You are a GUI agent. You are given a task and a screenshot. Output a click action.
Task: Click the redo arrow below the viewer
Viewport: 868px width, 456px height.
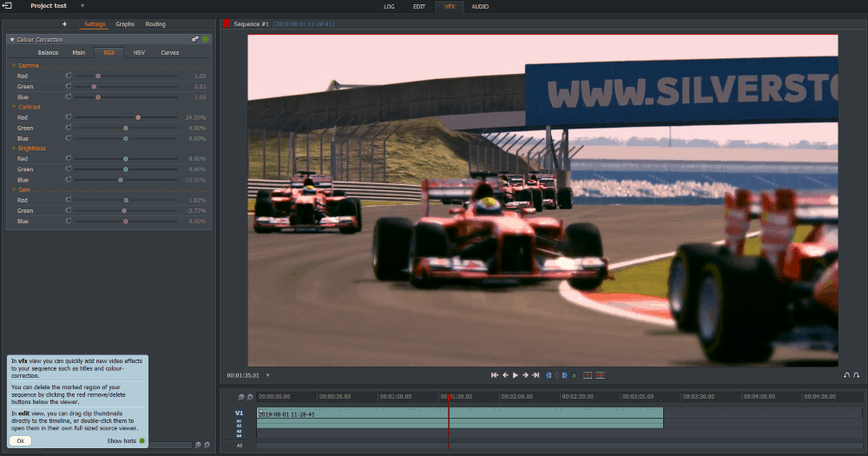click(x=857, y=375)
